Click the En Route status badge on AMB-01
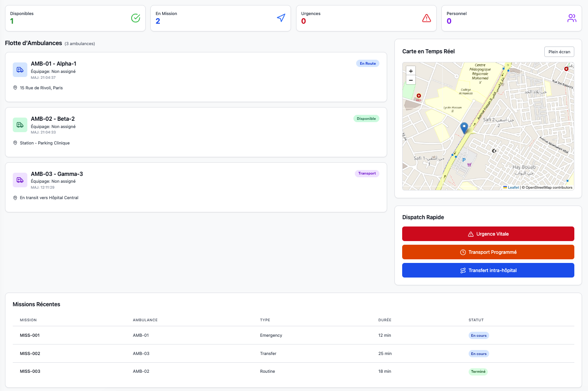Image resolution: width=588 pixels, height=391 pixels. [368, 63]
